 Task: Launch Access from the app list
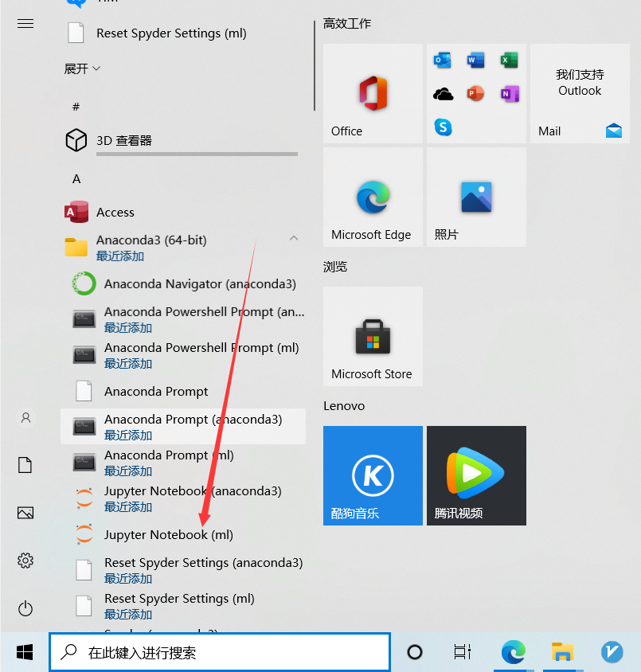coord(182,212)
